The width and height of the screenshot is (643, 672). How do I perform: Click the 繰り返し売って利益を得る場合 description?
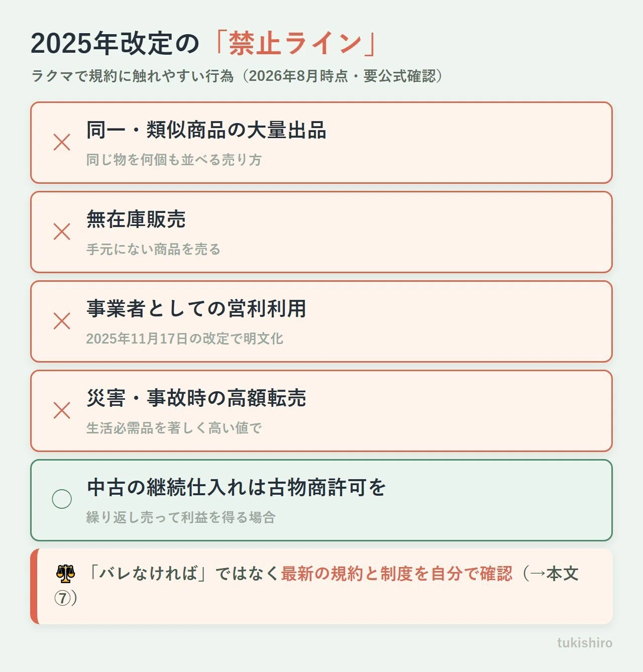coord(181,517)
